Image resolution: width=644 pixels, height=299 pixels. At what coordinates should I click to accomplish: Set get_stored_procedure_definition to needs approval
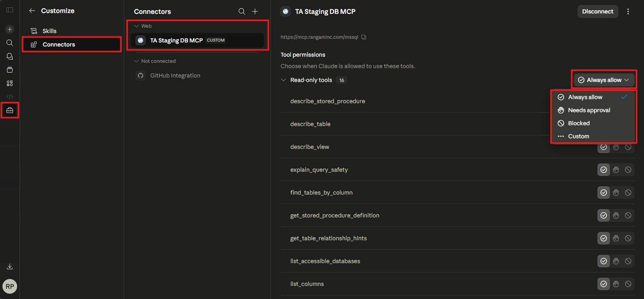[616, 215]
